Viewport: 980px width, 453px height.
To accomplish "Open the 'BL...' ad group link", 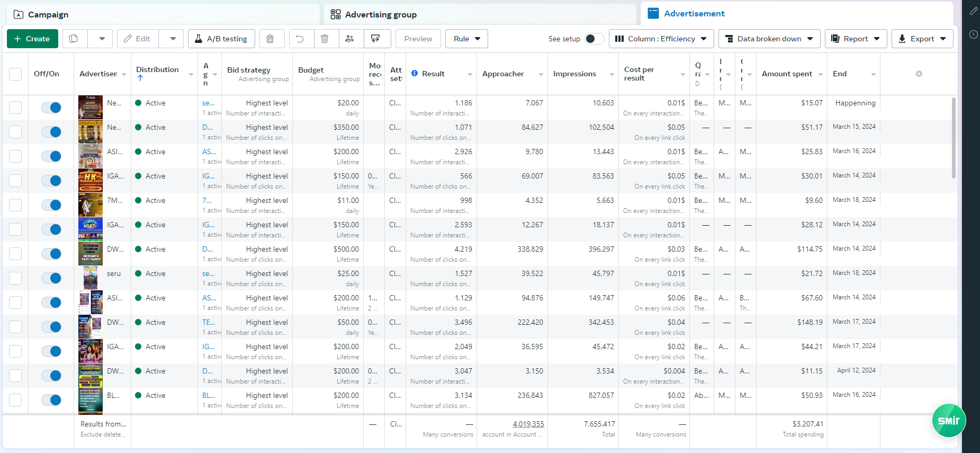I will (x=209, y=395).
